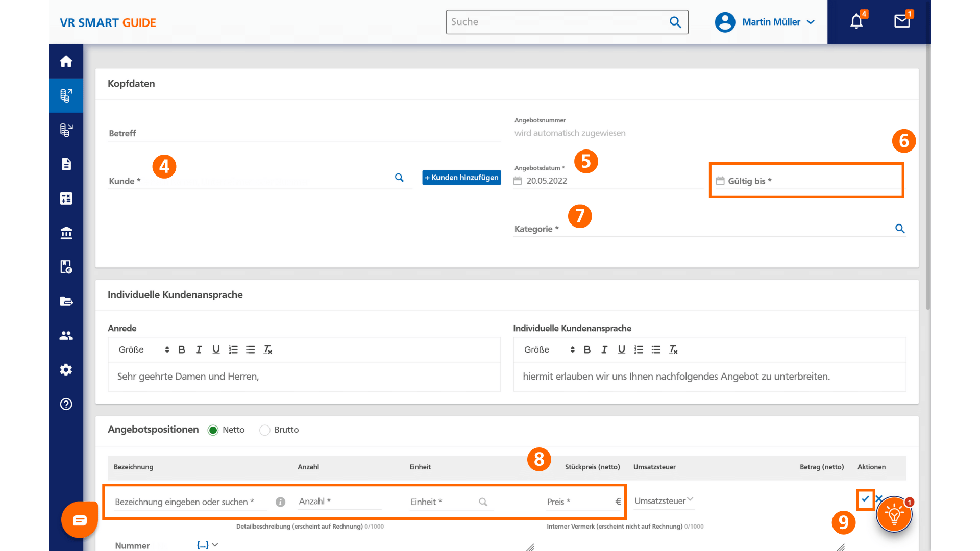
Task: Open incoming payments icon in sidebar
Action: pos(66,130)
